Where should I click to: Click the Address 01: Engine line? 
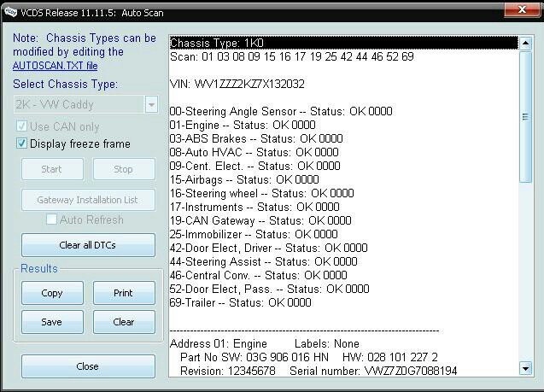344,344
